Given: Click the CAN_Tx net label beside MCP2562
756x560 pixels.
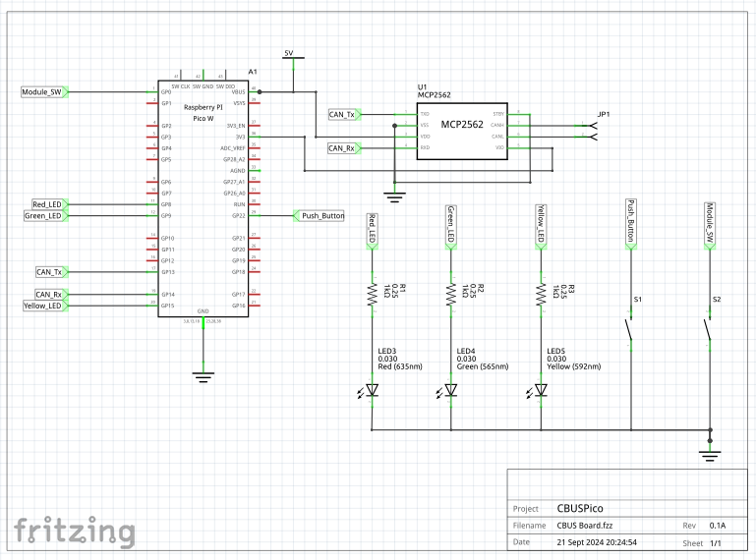Looking at the screenshot, I should tap(345, 115).
